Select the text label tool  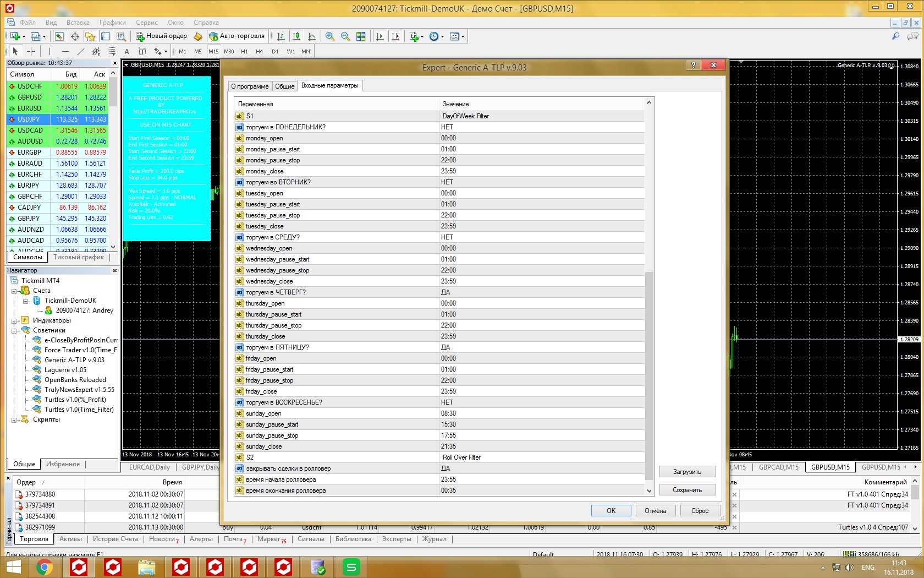[x=142, y=51]
